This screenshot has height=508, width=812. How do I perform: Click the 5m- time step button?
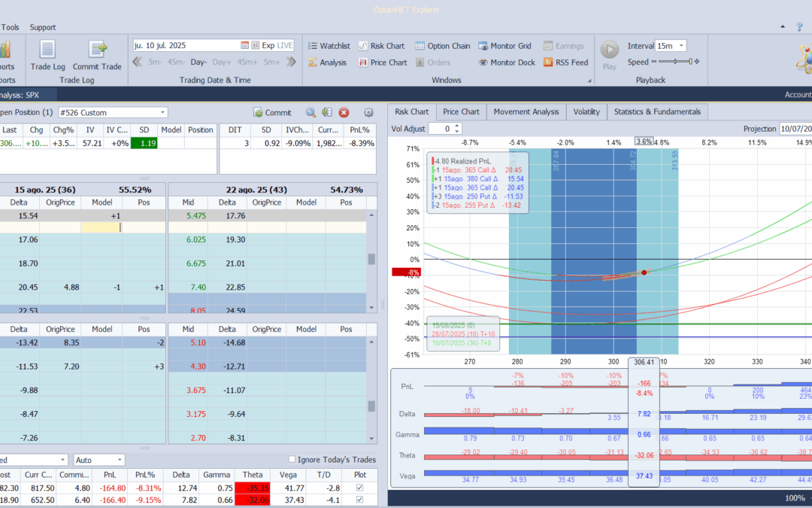tap(155, 62)
